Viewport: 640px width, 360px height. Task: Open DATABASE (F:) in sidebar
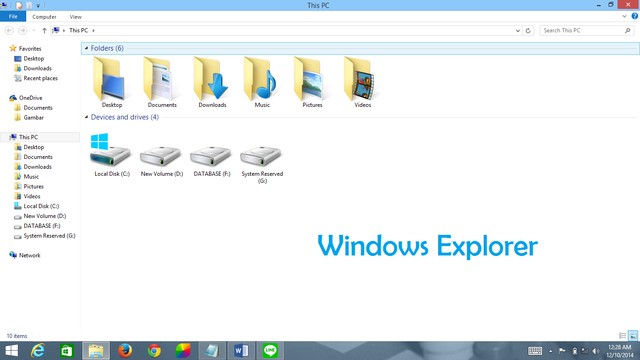pos(42,226)
